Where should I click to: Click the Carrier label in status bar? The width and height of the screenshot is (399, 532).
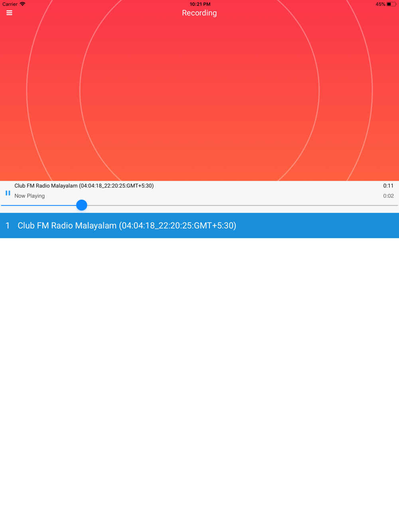[x=10, y=4]
